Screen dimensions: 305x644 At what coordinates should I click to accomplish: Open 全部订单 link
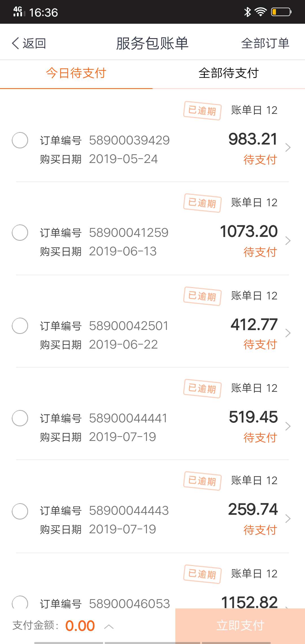pyautogui.click(x=265, y=43)
